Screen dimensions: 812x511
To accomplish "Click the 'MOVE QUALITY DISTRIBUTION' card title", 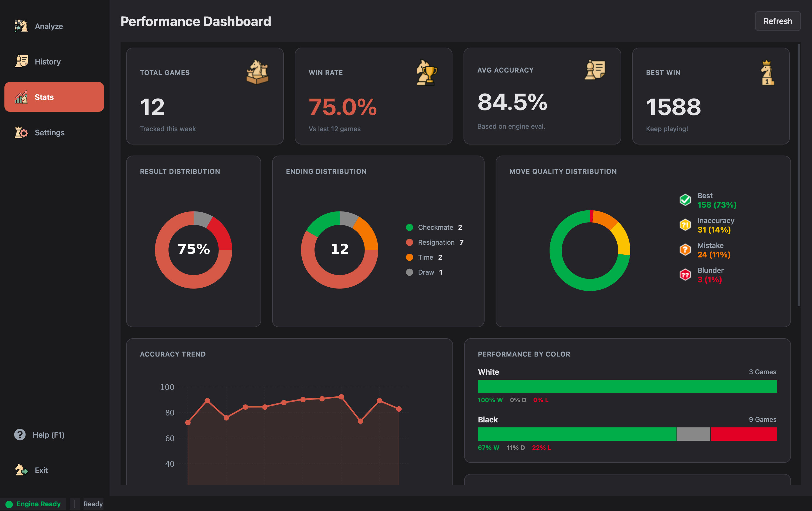I will coord(563,171).
